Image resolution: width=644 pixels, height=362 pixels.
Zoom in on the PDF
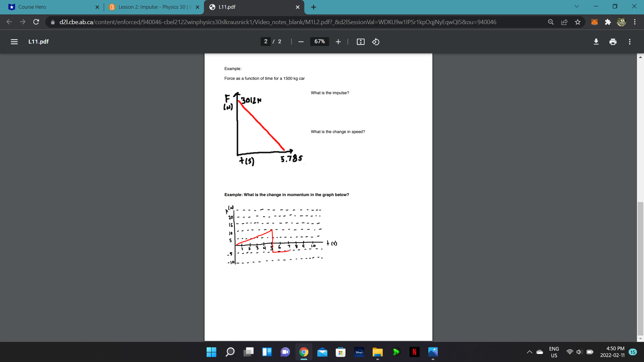338,42
